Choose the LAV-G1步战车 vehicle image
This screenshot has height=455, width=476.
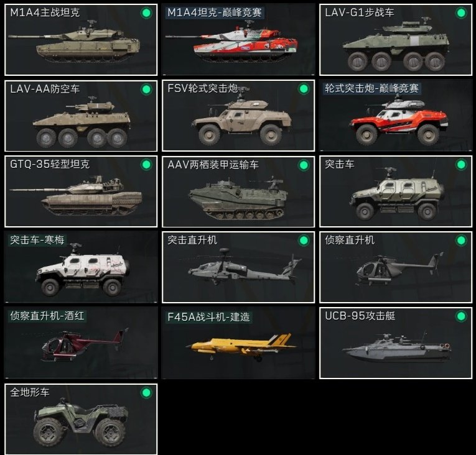coord(396,46)
